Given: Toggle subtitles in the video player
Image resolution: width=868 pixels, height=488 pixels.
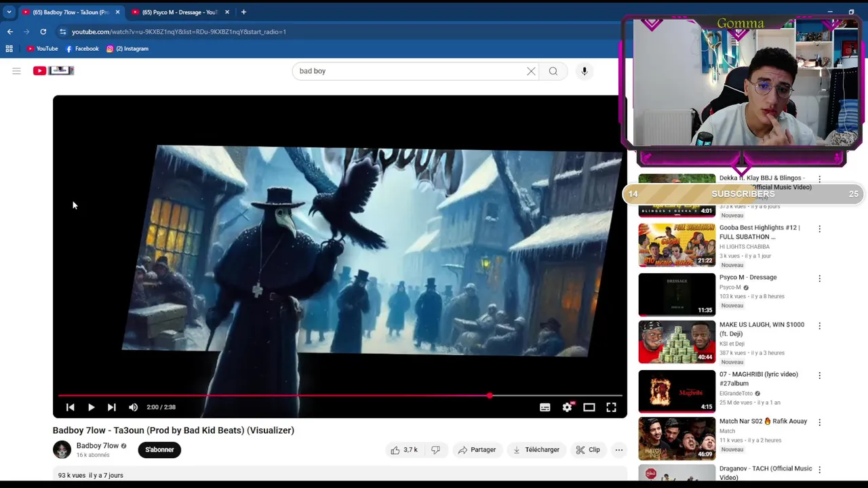Looking at the screenshot, I should click(545, 407).
